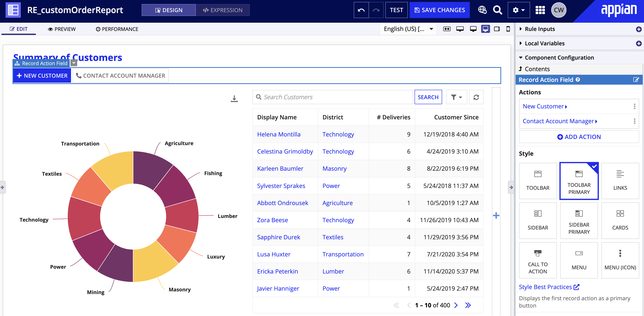Click CONTACT ACCOUNT MANAGER button

(120, 76)
